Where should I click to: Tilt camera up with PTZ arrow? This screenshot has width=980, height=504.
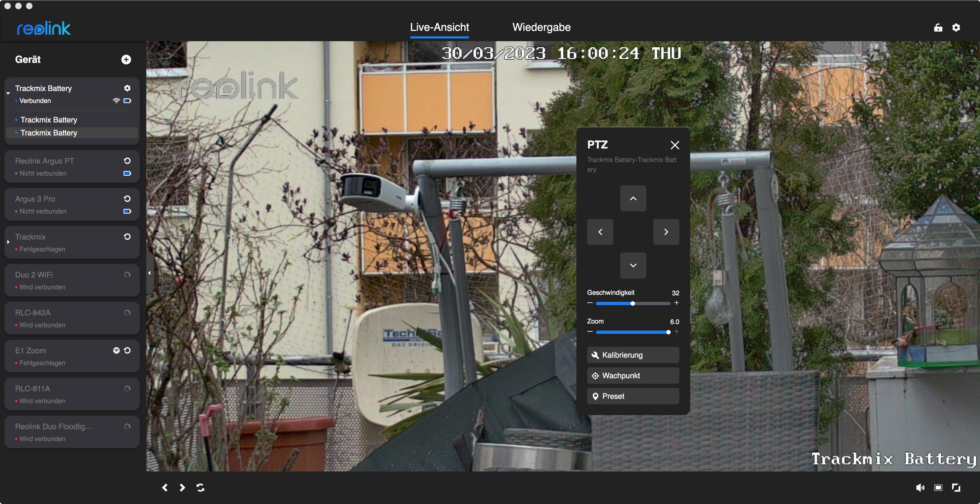point(633,198)
